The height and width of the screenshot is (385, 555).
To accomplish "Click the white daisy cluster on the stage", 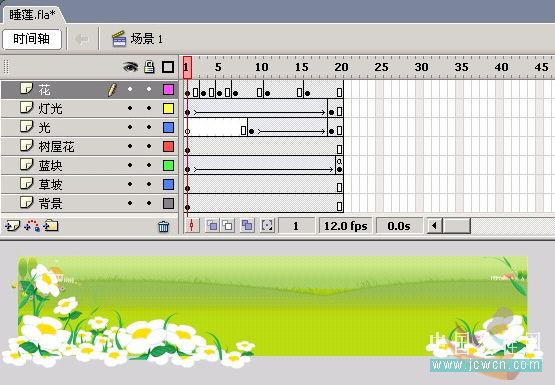I will tap(127, 336).
